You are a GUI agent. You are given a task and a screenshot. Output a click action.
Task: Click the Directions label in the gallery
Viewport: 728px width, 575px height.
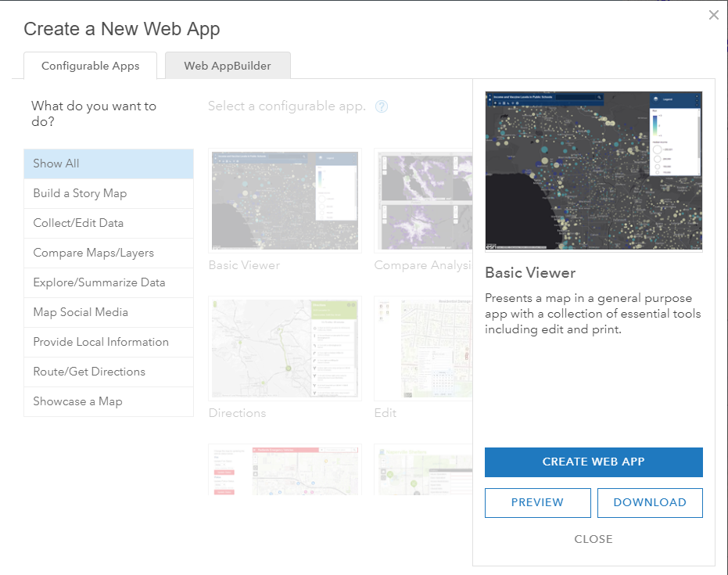click(237, 413)
